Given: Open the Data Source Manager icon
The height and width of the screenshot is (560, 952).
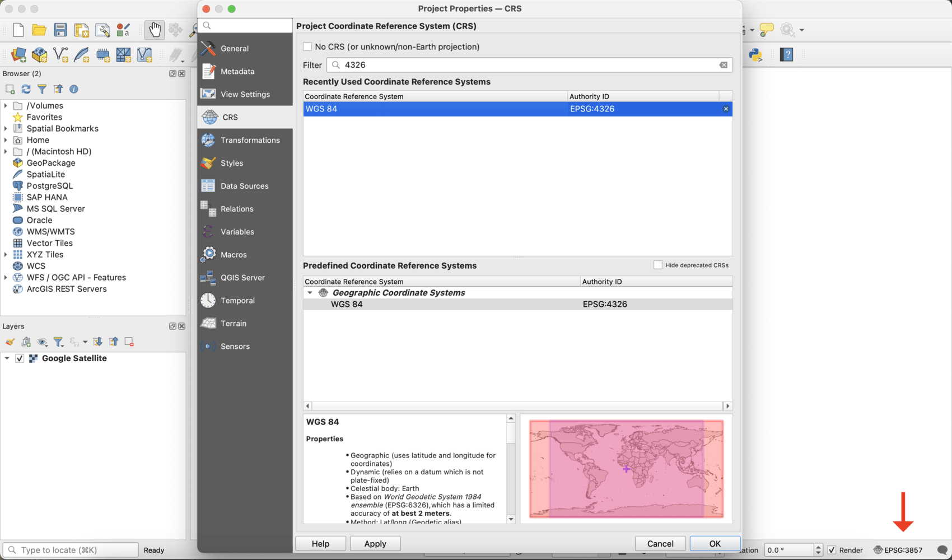Looking at the screenshot, I should point(18,54).
